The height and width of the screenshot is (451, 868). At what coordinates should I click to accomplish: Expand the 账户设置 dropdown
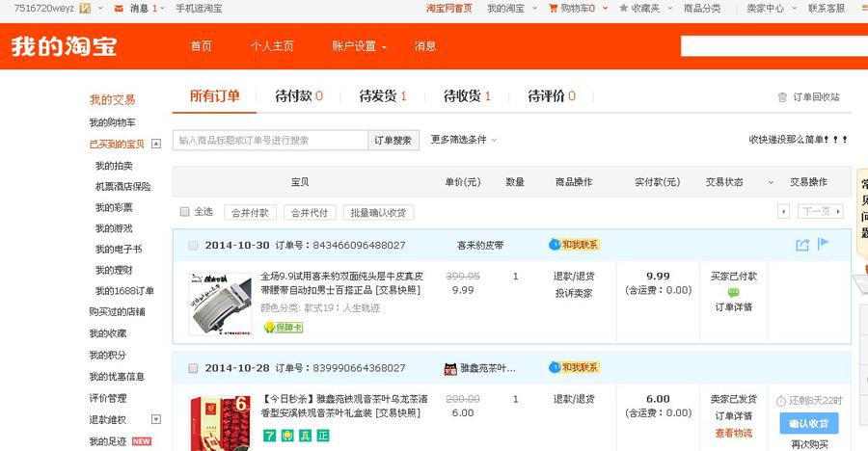click(359, 46)
